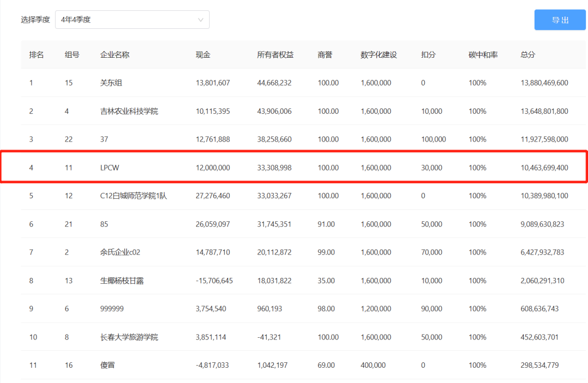Click cash value 13,801,607

click(213, 83)
